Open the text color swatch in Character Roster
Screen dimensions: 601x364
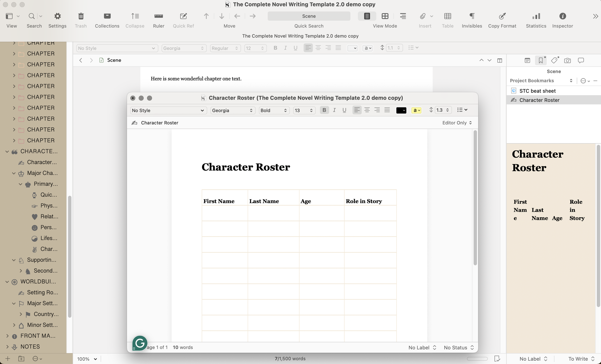[x=401, y=110]
